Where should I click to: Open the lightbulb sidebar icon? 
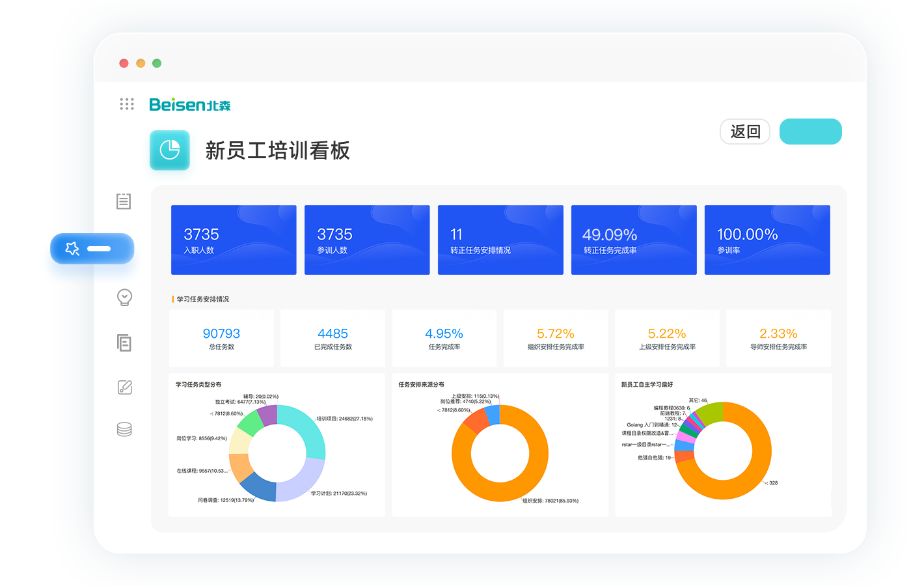[x=124, y=298]
